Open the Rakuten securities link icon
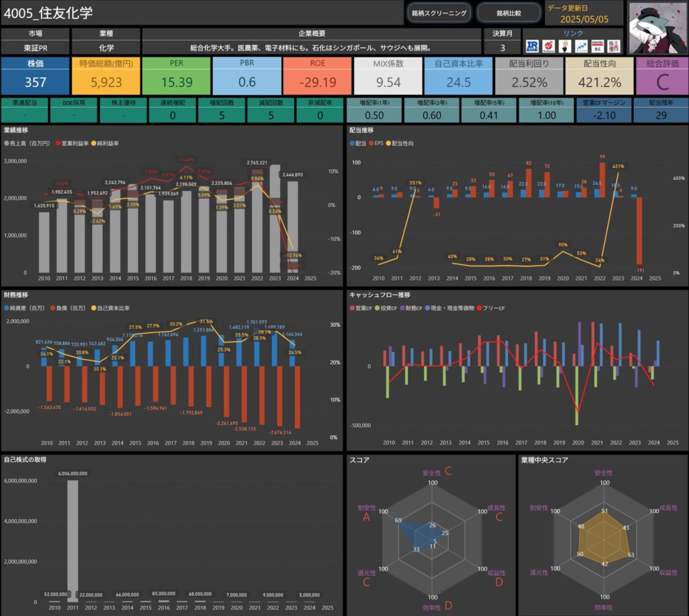 [x=548, y=46]
